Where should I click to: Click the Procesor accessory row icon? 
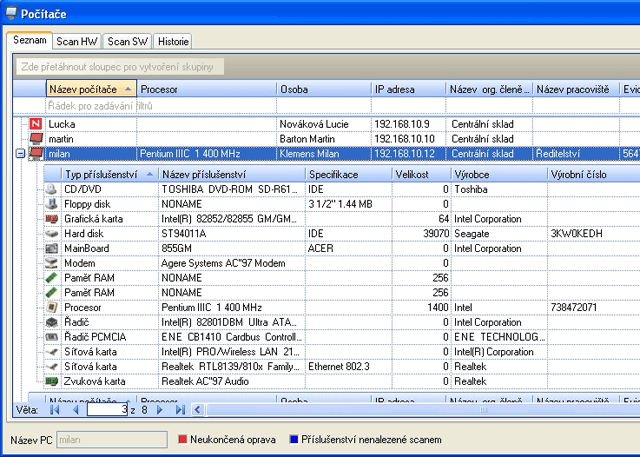click(51, 307)
